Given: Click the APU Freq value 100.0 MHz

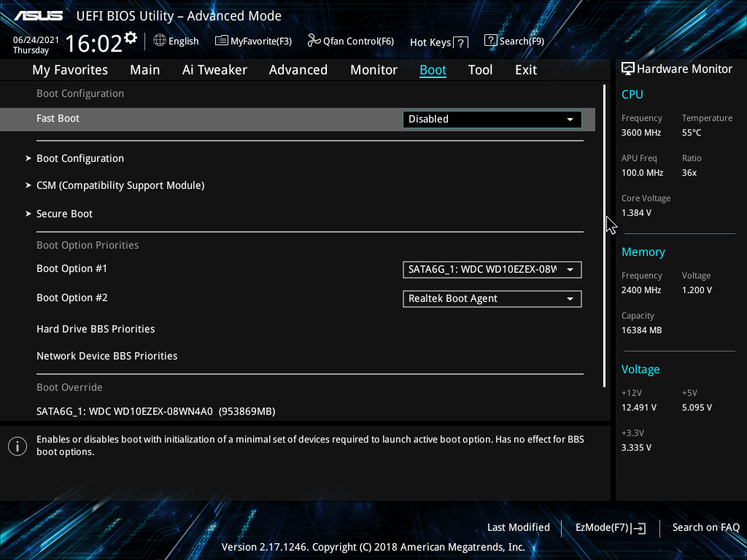Looking at the screenshot, I should click(642, 173).
